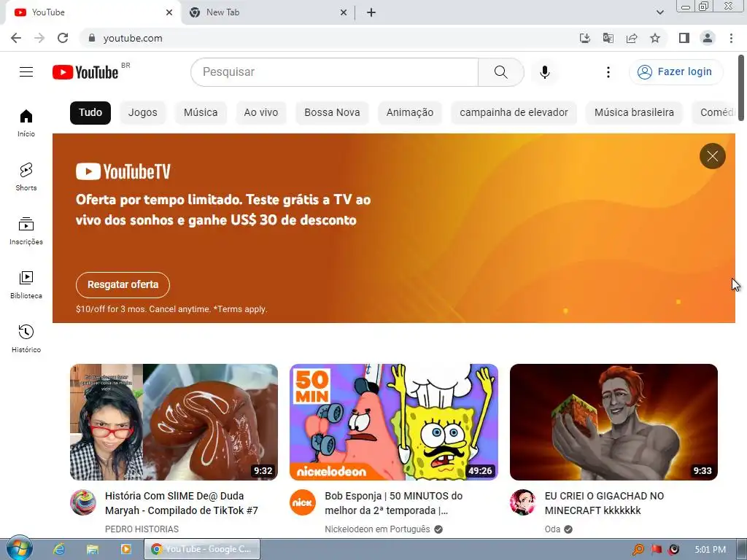Open the Bob Esponja video thumbnail
The height and width of the screenshot is (560, 747).
tap(393, 422)
